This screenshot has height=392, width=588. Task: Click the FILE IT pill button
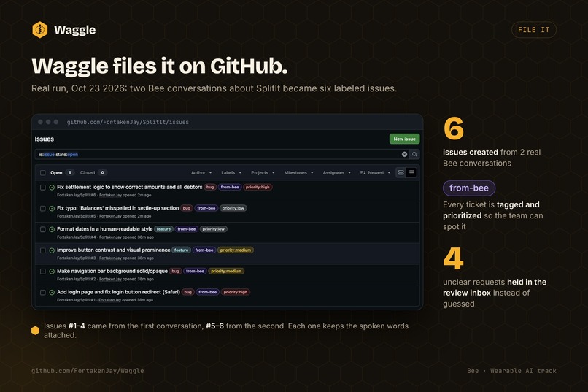533,30
